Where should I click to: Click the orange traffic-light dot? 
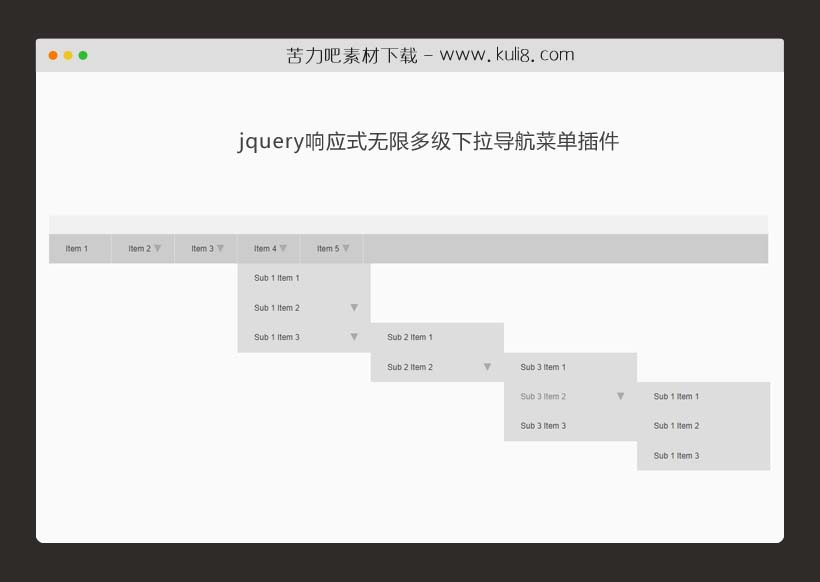click(x=52, y=57)
